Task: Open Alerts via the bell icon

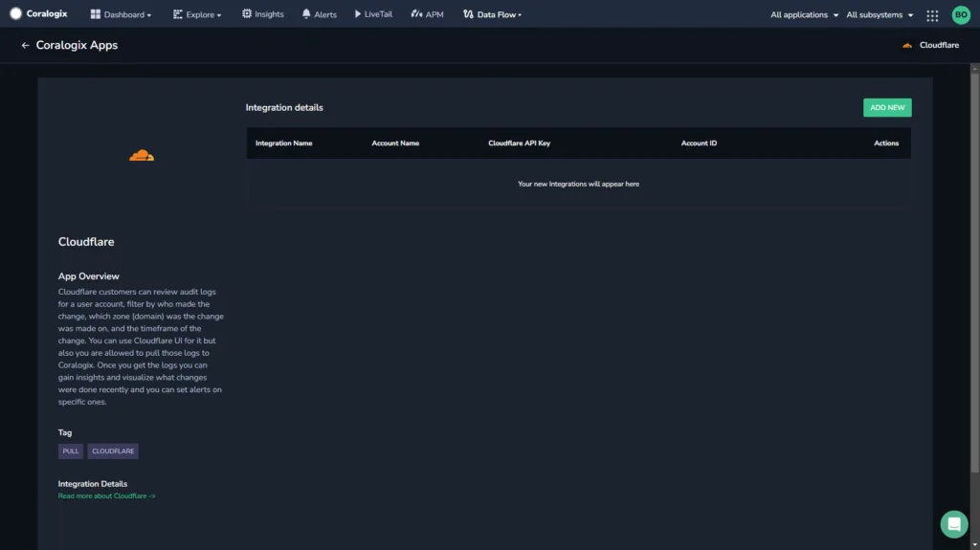Action: (306, 13)
